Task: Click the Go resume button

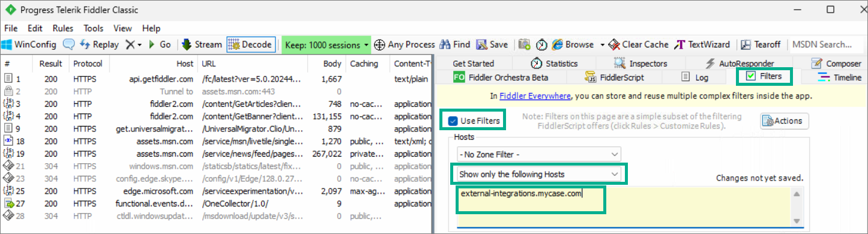Action: click(x=160, y=44)
